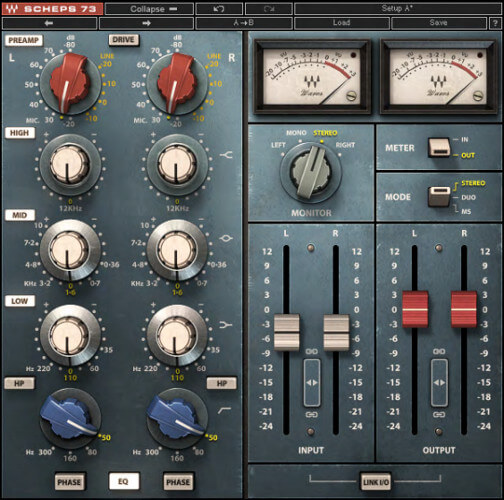Image resolution: width=504 pixels, height=500 pixels.
Task: Click the mid bell curve icon
Action: pyautogui.click(x=226, y=238)
